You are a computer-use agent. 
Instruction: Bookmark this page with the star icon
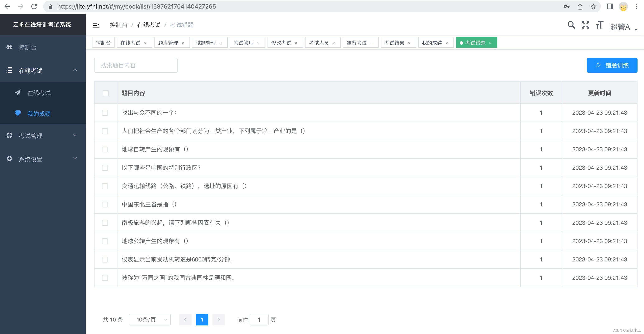click(x=593, y=6)
